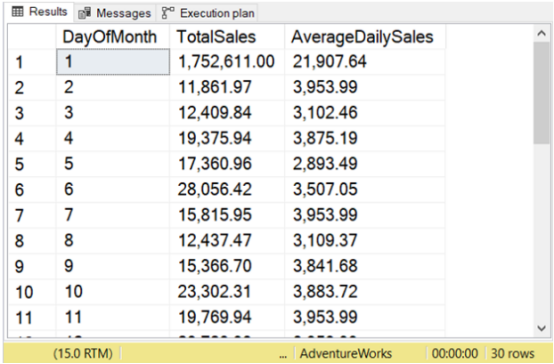554x364 pixels.
Task: Click the vertical scrollbar thumb
Action: (x=541, y=93)
